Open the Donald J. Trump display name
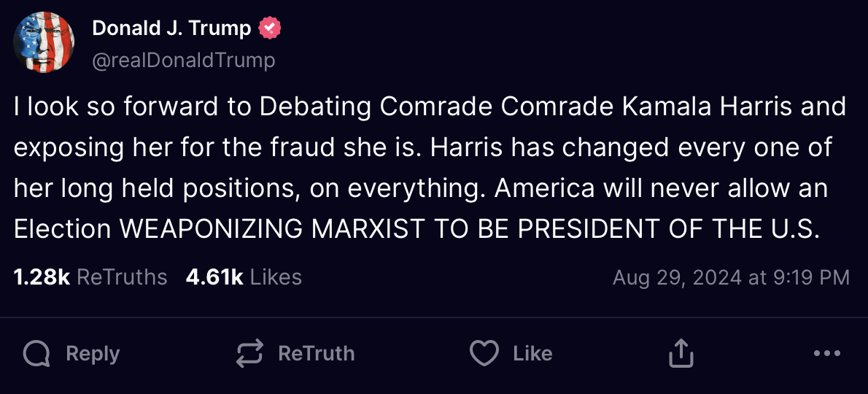The image size is (868, 394). point(171,28)
